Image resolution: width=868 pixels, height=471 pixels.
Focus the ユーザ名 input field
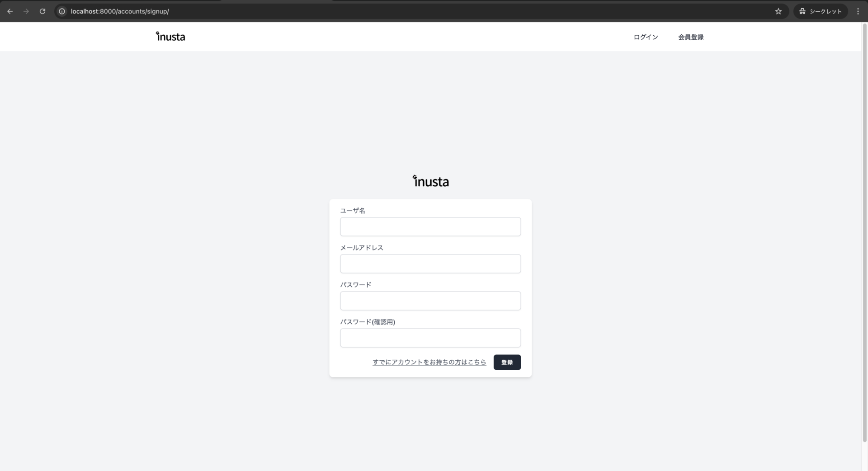click(430, 226)
